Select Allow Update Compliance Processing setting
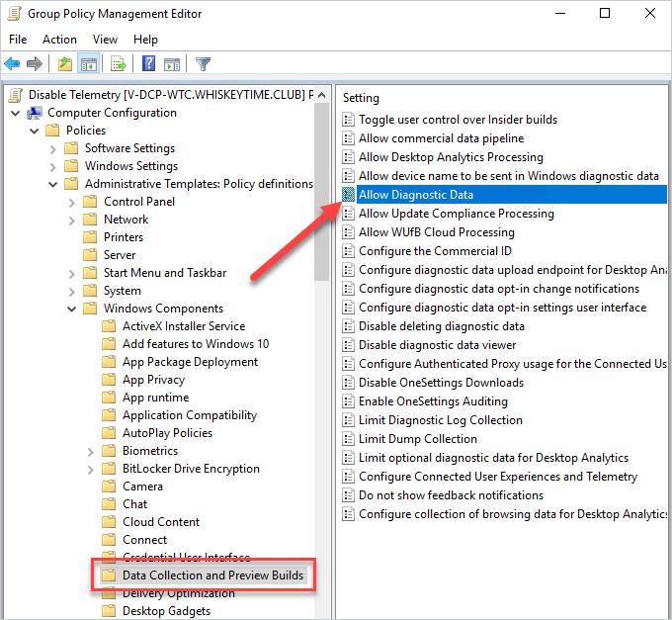The height and width of the screenshot is (620, 672). [457, 214]
